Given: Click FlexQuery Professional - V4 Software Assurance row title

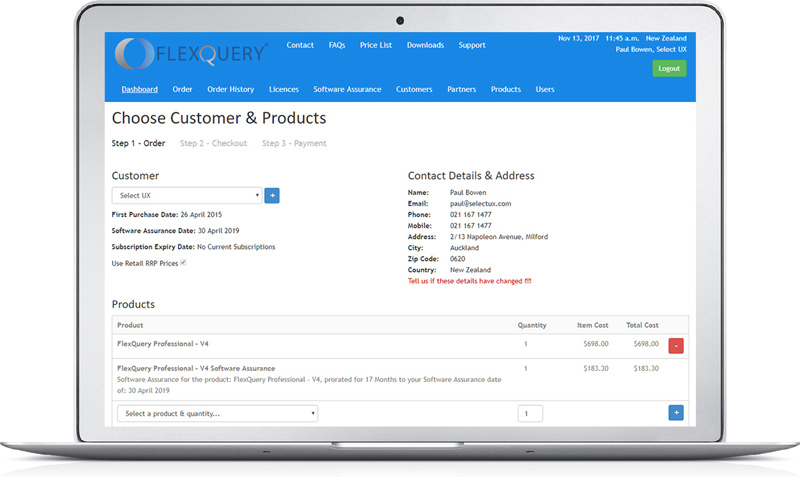Looking at the screenshot, I should (x=196, y=368).
